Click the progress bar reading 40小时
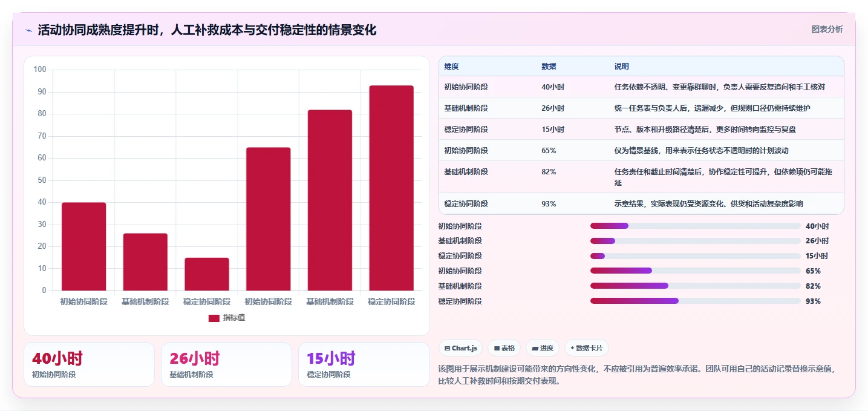The image size is (868, 411). pyautogui.click(x=695, y=226)
